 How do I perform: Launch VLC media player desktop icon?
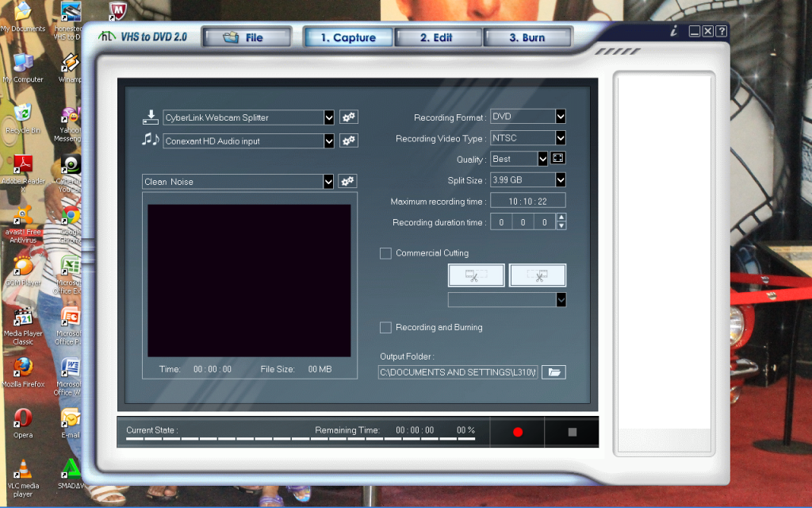pos(23,478)
